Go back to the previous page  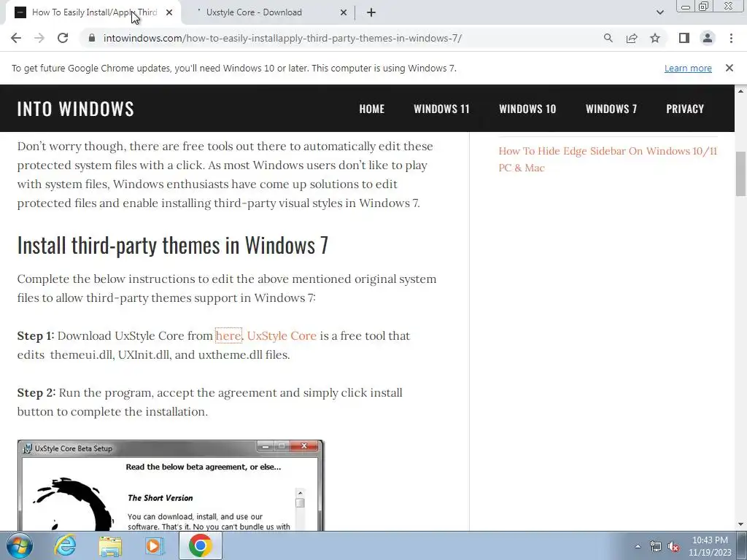pyautogui.click(x=16, y=38)
